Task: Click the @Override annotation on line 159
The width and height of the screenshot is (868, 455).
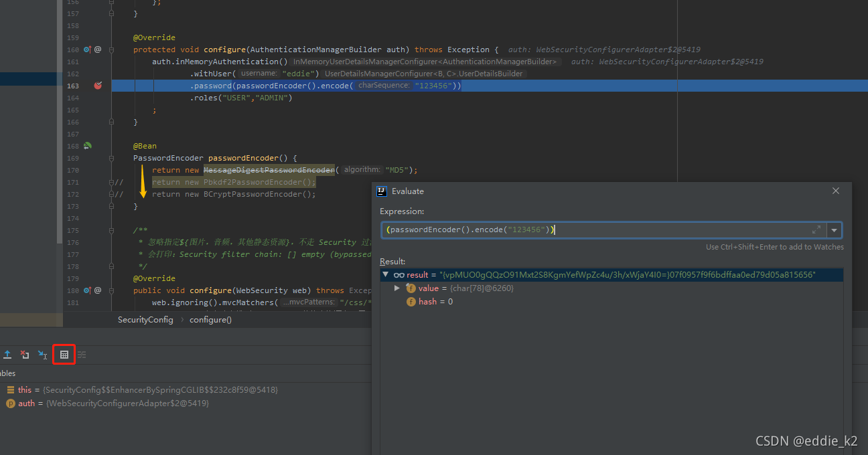Action: pyautogui.click(x=154, y=37)
